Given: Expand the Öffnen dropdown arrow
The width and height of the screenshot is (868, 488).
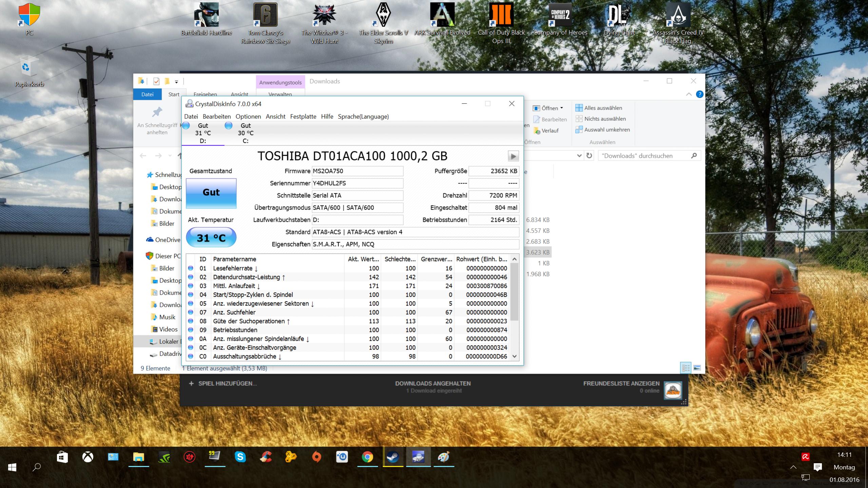Looking at the screenshot, I should (x=561, y=108).
